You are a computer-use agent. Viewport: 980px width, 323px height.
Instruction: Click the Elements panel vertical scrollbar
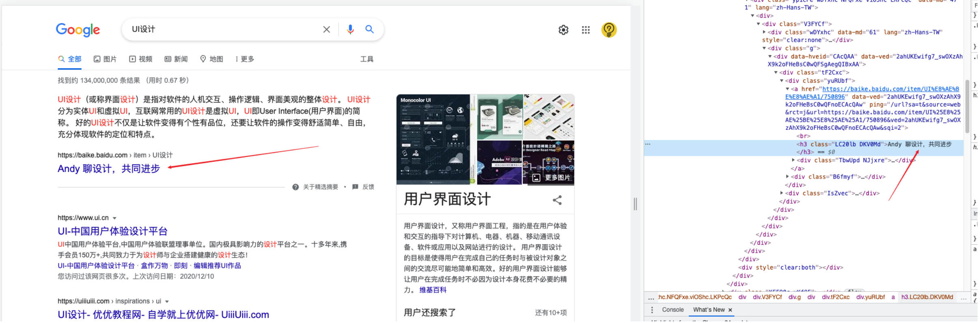tap(967, 106)
